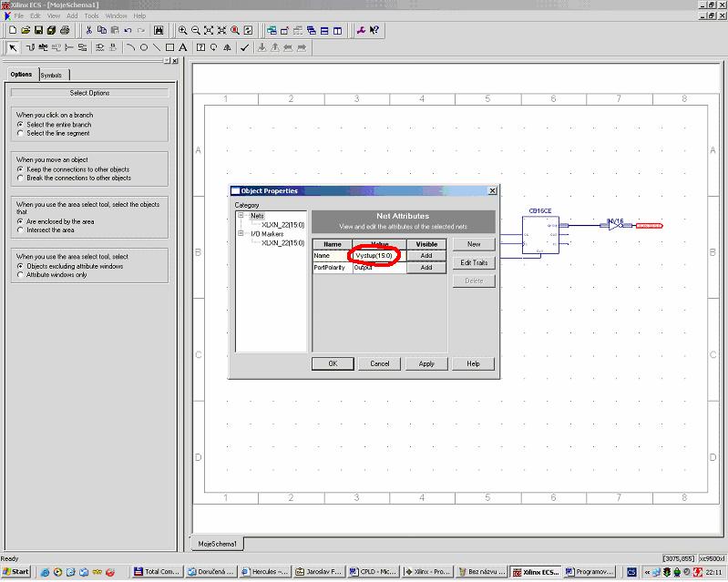Open the Window menu
Viewport: 728px width, 582px height.
click(116, 15)
